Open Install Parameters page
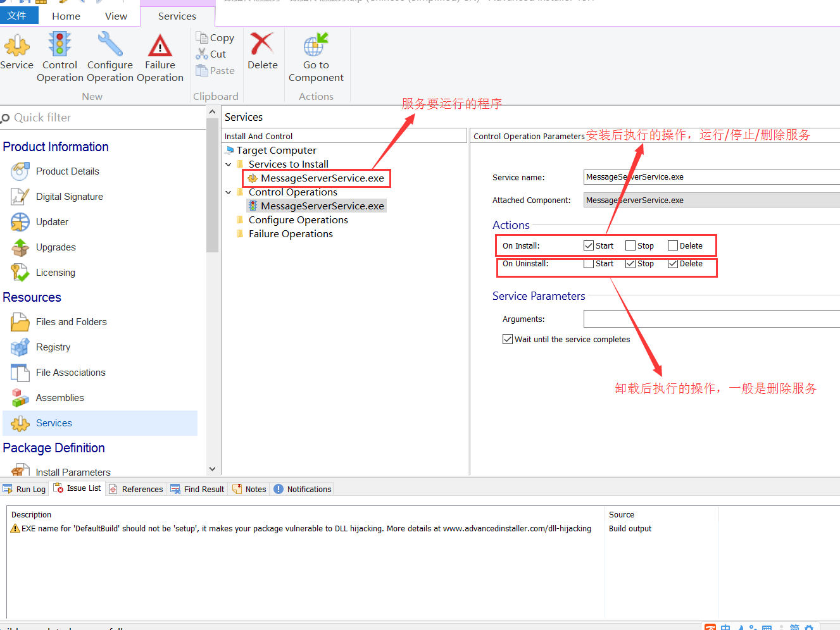840x630 pixels. [73, 472]
